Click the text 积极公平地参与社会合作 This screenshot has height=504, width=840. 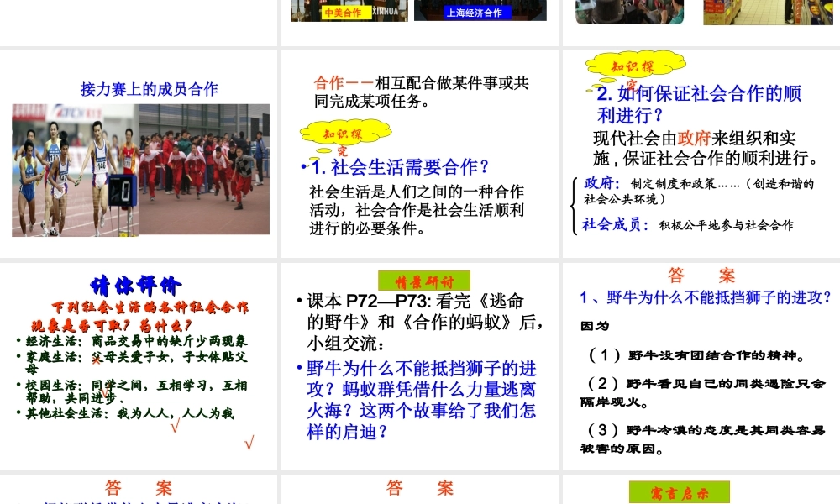pos(726,225)
